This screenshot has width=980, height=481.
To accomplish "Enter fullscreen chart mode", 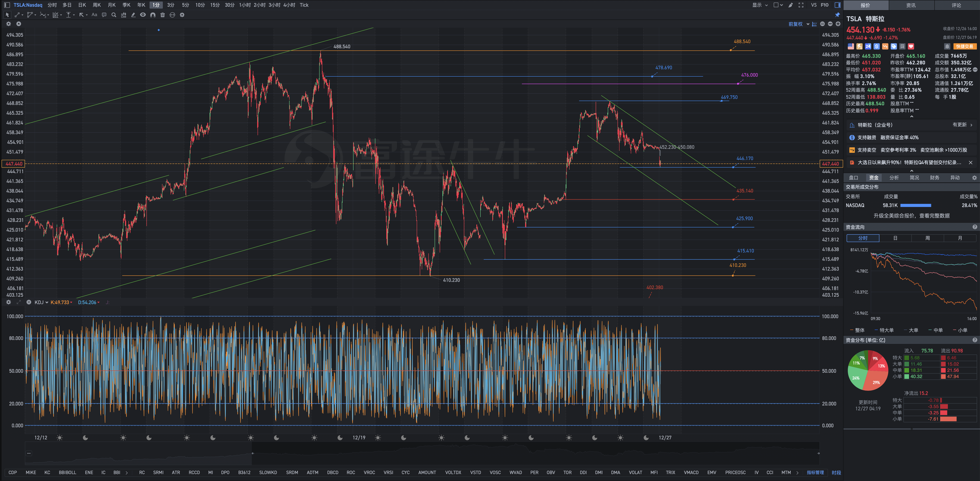I will click(x=801, y=5).
